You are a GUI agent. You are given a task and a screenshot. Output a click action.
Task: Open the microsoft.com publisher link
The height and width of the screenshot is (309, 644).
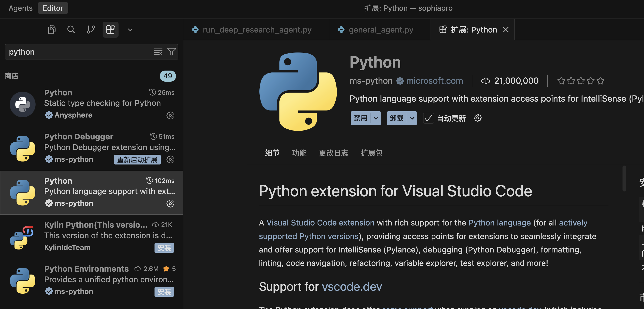[x=435, y=81]
